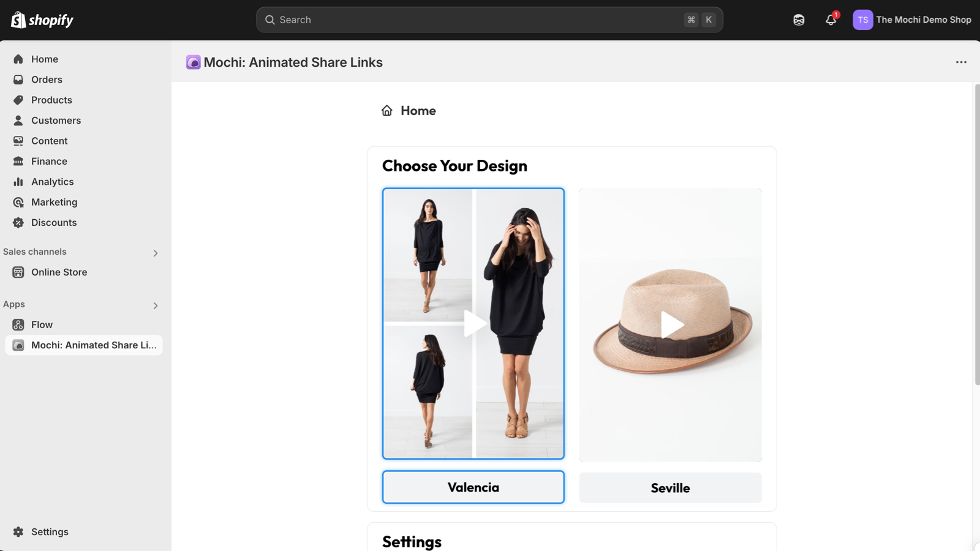Open the Sidekick assistant icon

click(799, 20)
